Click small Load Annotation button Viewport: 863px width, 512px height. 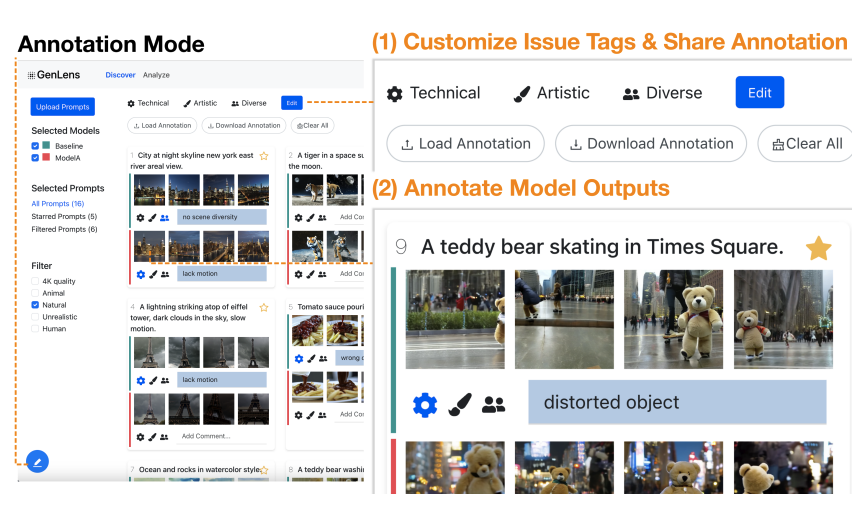tap(162, 126)
